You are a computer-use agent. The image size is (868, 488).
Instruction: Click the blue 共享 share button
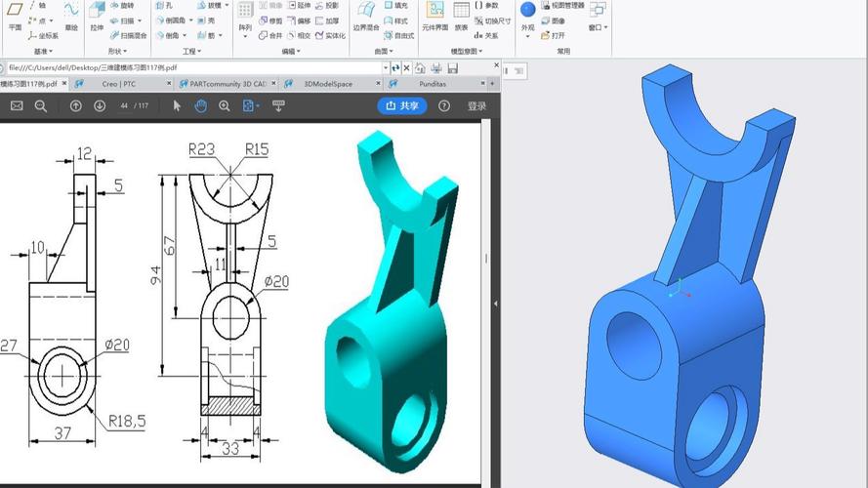pyautogui.click(x=402, y=105)
